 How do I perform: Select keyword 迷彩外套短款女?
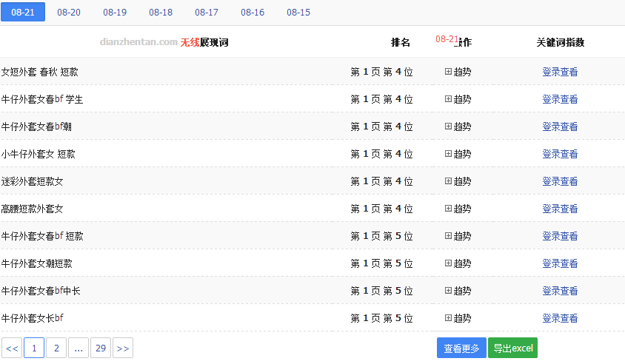(33, 181)
